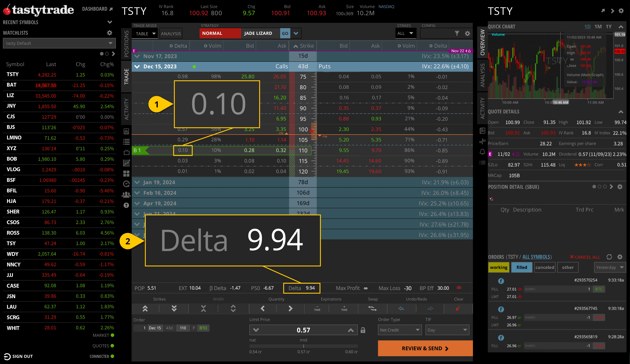The width and height of the screenshot is (630, 364).
Task: Collapse the Dec 15, 2023 expiration
Action: (x=137, y=66)
